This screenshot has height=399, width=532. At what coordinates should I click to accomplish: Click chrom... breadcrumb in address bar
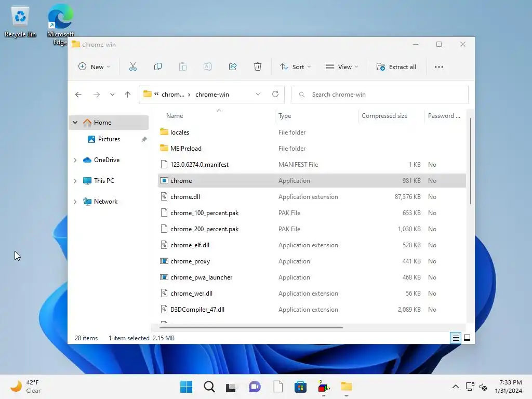[172, 95]
